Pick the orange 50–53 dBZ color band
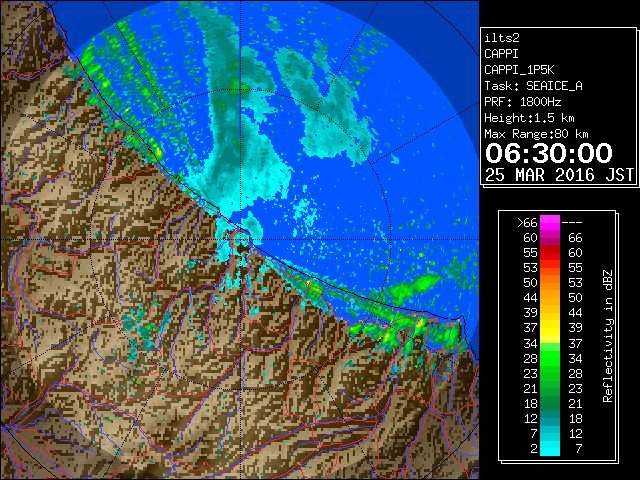Screen dimensions: 640x480 550,283
